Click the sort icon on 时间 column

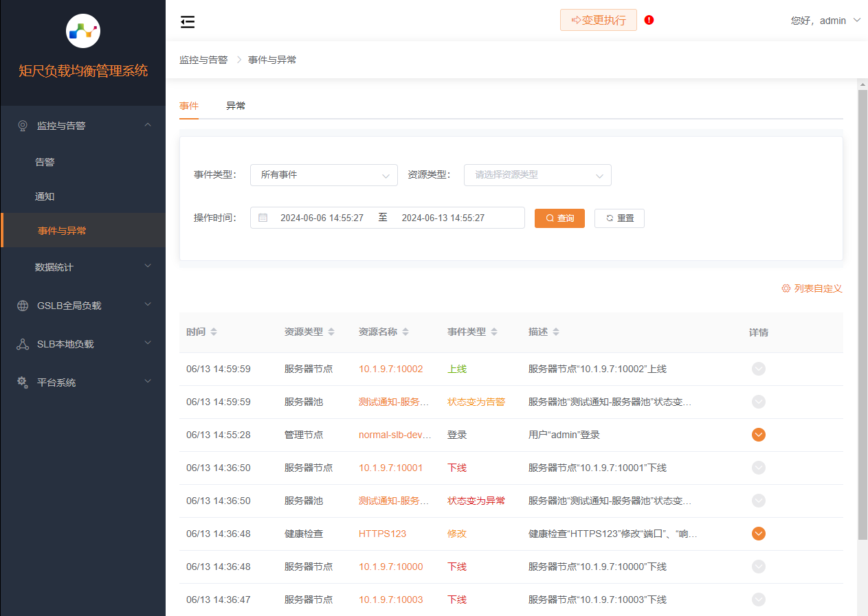(x=214, y=332)
